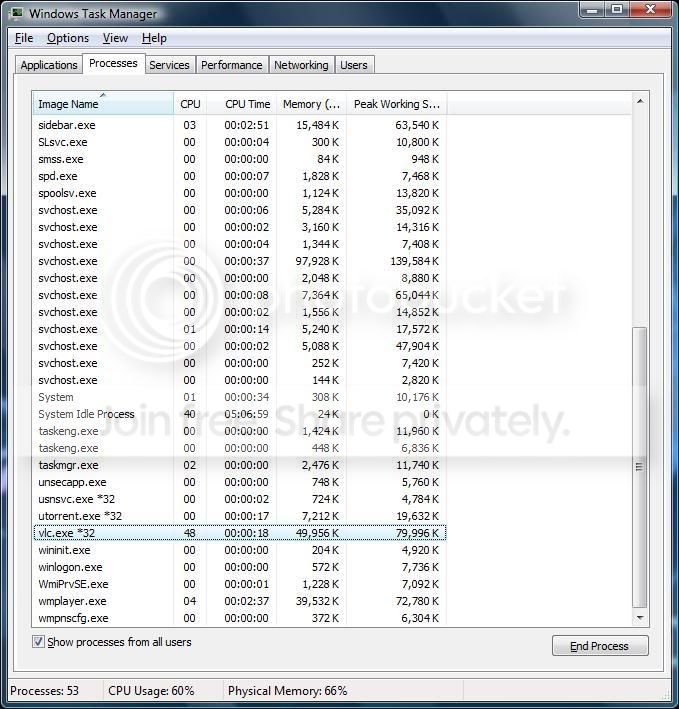Viewport: 679px width, 709px height.
Task: Sort by the CPU column header
Action: click(x=190, y=104)
